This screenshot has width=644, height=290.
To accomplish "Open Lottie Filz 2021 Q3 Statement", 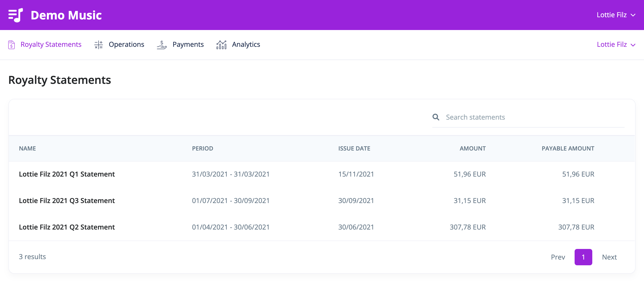I will [67, 200].
